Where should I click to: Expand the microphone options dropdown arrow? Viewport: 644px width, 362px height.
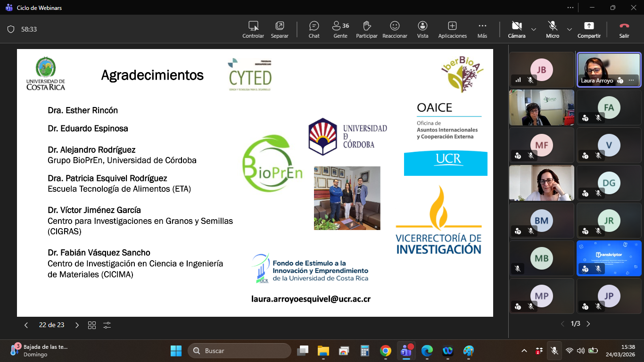[x=570, y=29]
